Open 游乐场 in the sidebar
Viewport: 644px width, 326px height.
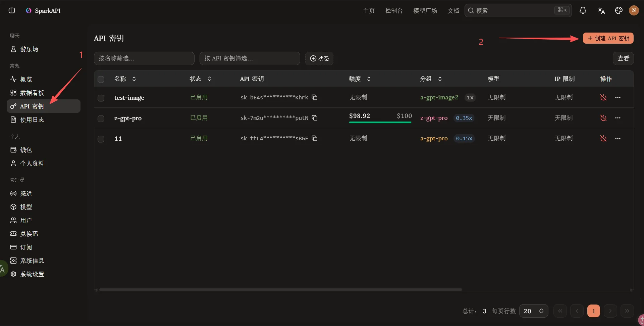point(44,49)
